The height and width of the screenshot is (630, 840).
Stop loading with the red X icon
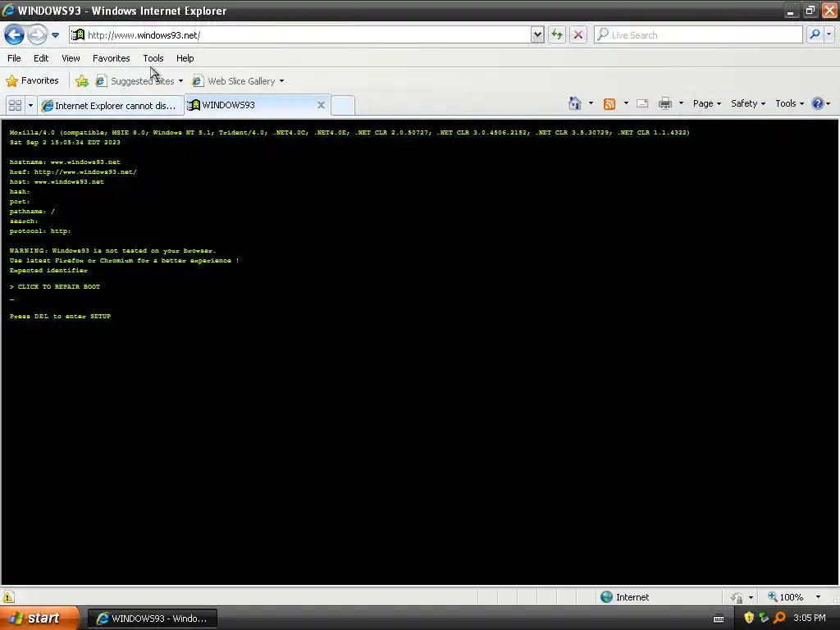578,34
